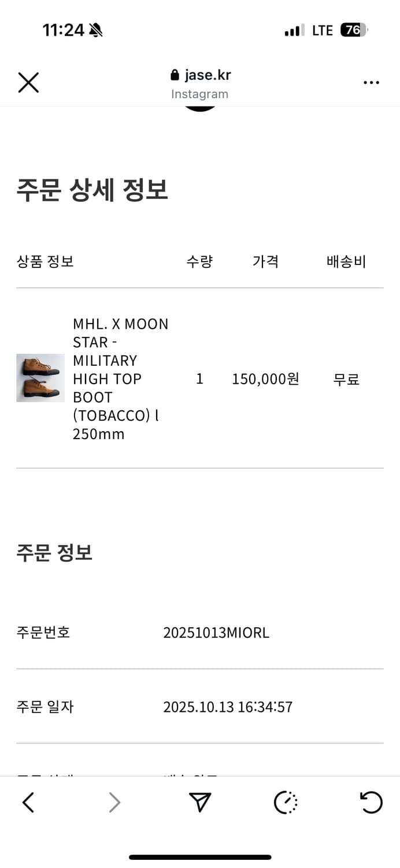Tap the 주문 상세 정보 heading
Image resolution: width=400 pixels, height=868 pixels.
tap(92, 190)
